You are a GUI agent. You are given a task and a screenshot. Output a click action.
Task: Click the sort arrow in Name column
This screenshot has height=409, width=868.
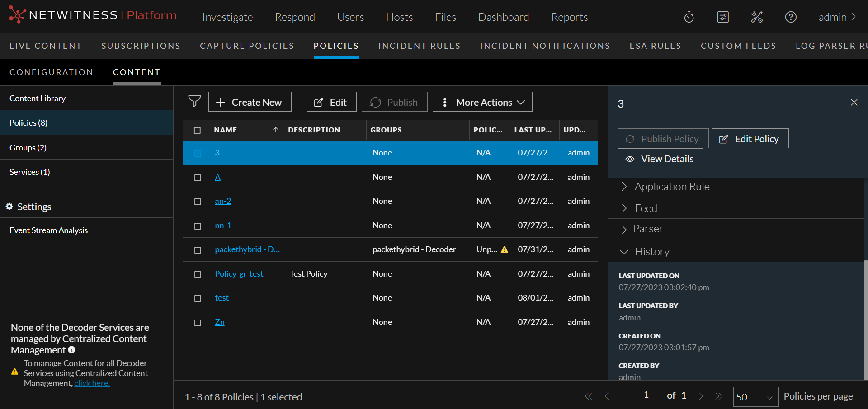tap(275, 130)
